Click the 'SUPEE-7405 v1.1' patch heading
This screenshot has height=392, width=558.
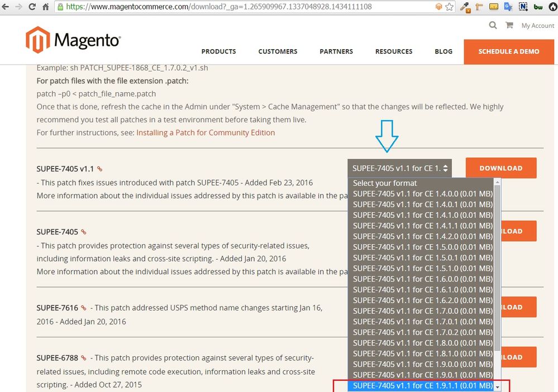pos(65,169)
